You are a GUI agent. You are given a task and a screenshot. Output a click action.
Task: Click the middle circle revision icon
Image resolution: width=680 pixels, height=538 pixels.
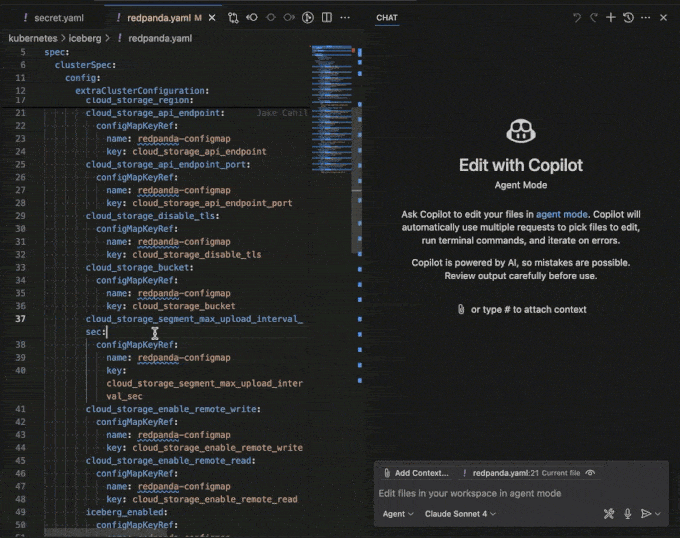pyautogui.click(x=271, y=18)
